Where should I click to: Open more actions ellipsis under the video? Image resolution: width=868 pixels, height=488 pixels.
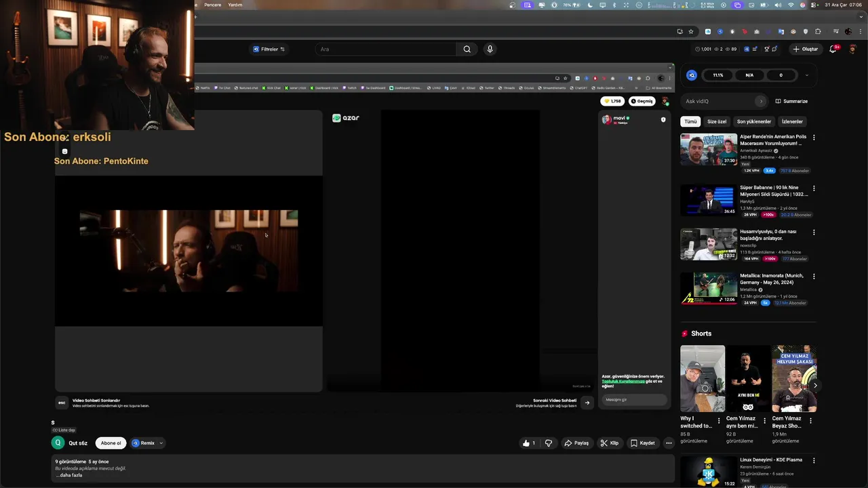(669, 443)
